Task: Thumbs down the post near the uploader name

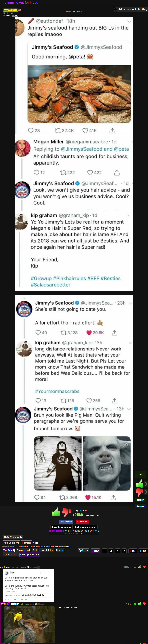Action: tap(66, 512)
